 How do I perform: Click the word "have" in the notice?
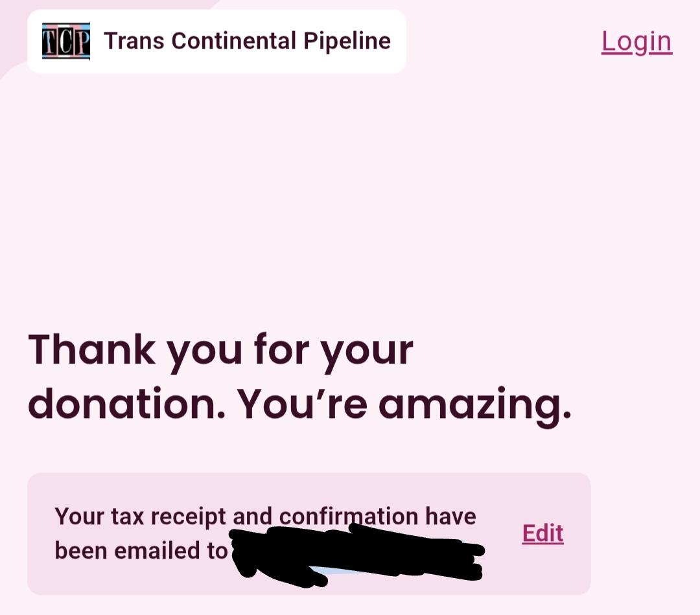click(450, 516)
